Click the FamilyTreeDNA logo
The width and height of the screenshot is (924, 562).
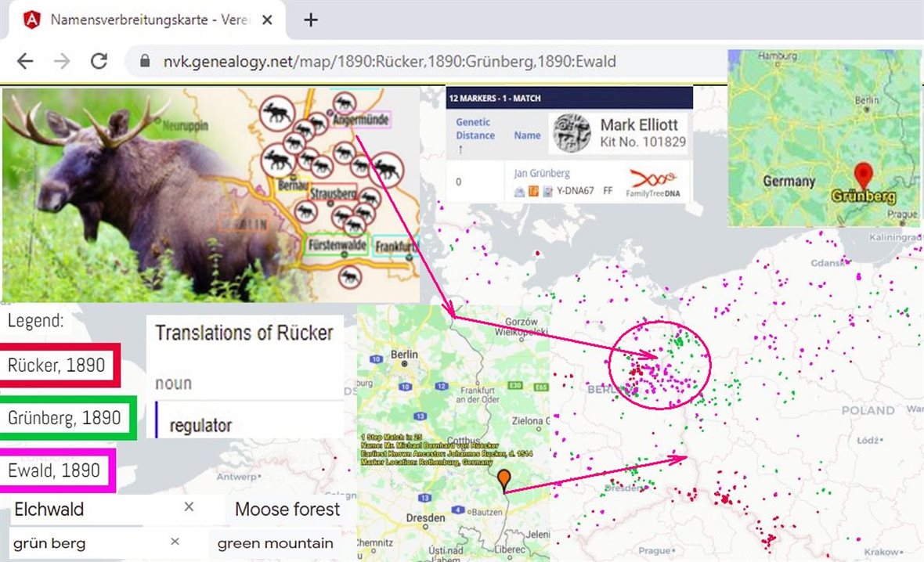click(653, 182)
